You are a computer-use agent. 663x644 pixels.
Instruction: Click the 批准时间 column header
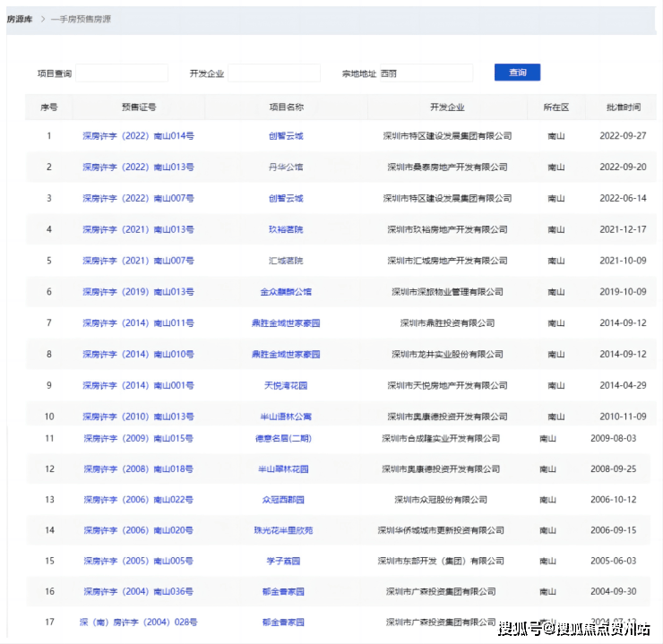pyautogui.click(x=623, y=107)
